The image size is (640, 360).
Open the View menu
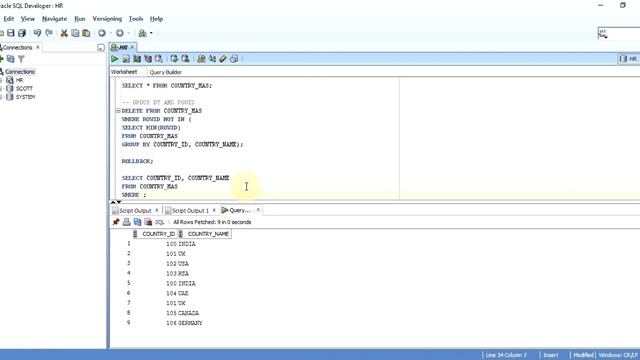click(28, 19)
